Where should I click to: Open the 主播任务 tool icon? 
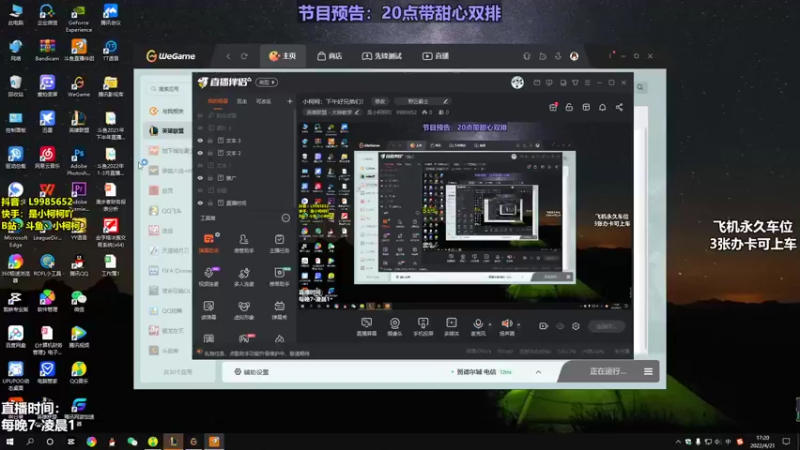tap(279, 242)
